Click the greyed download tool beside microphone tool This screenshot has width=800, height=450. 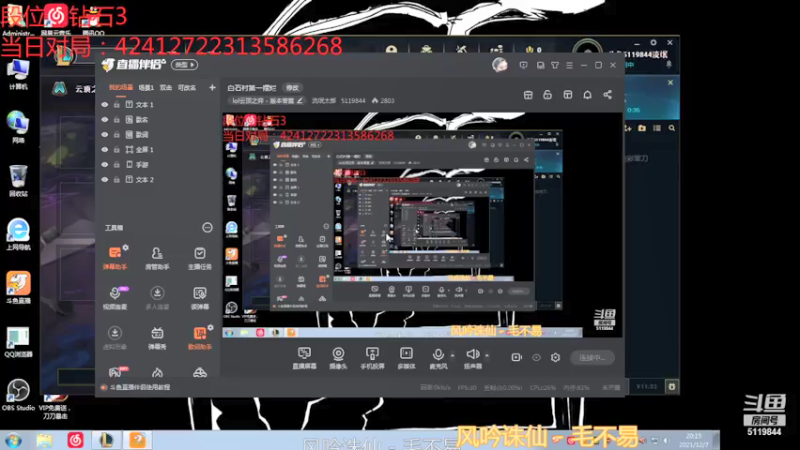157,297
